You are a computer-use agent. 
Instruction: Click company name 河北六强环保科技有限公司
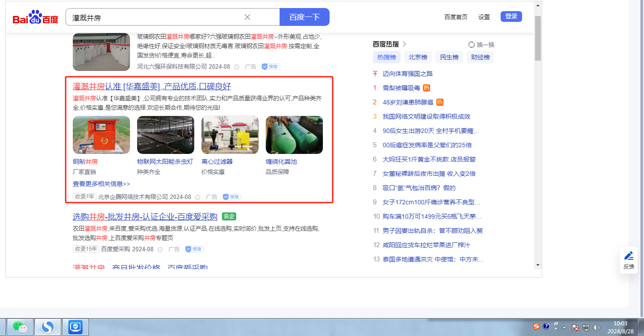click(172, 66)
